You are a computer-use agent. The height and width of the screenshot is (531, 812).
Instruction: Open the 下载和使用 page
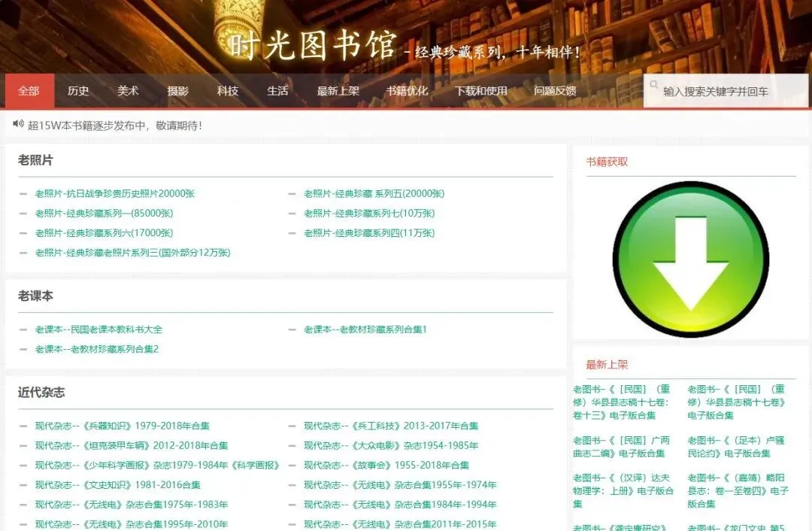481,91
